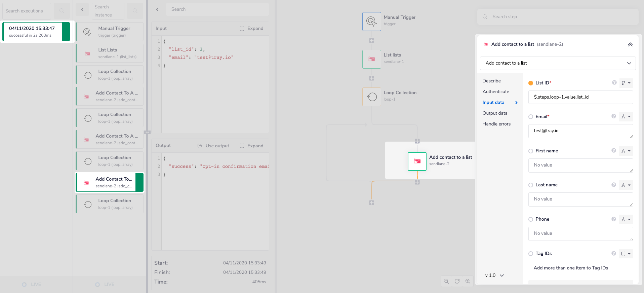Select the List Lists step in log

coord(110,53)
